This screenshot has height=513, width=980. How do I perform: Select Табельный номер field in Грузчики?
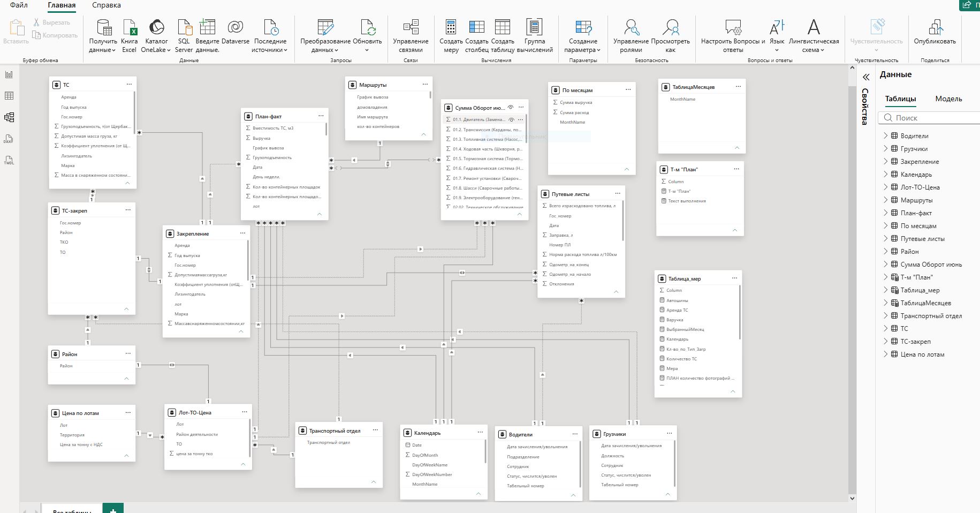(x=619, y=485)
